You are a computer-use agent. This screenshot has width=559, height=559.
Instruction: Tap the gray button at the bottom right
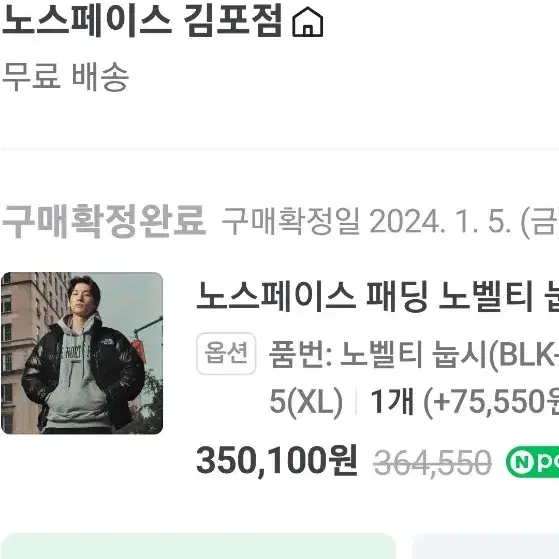[x=486, y=546]
